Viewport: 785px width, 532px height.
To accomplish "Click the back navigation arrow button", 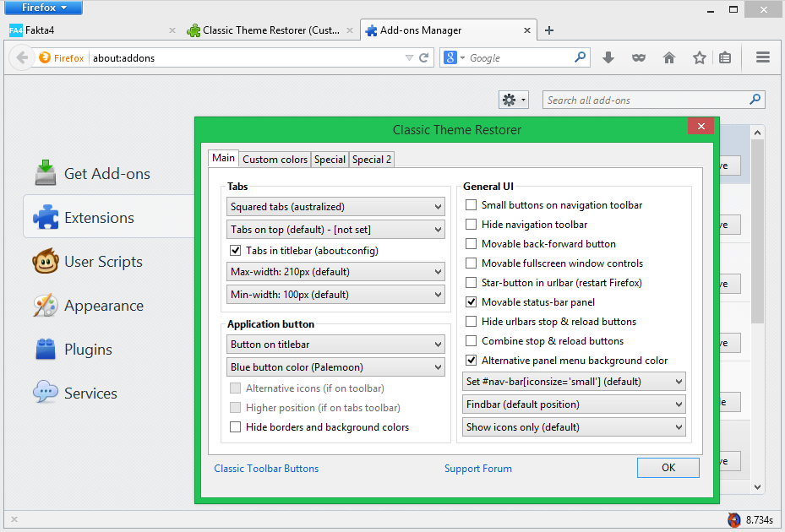I will click(x=21, y=58).
